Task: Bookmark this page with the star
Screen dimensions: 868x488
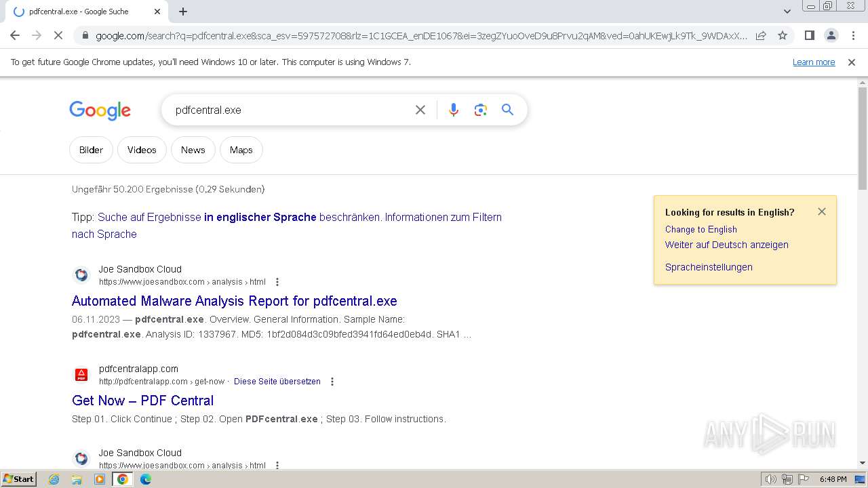Action: click(783, 36)
